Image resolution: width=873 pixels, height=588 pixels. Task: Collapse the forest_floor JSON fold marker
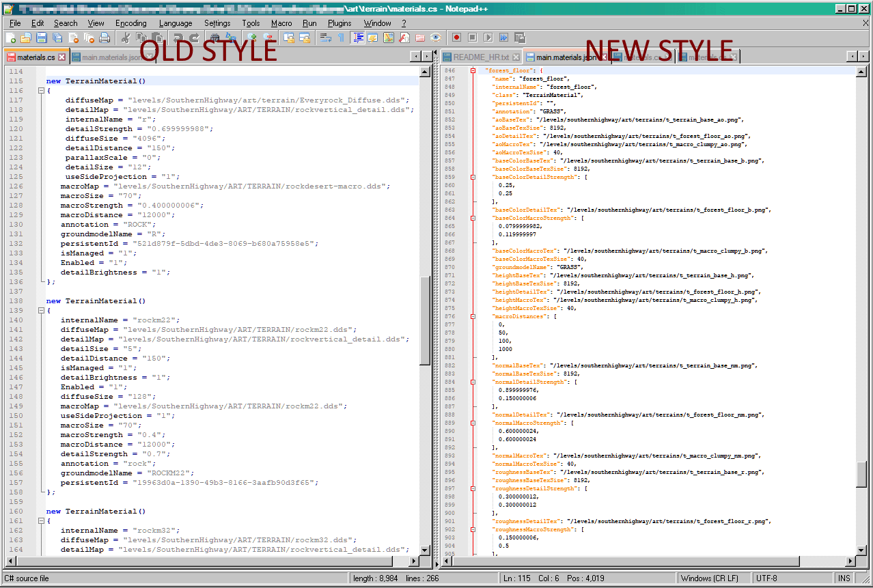472,70
